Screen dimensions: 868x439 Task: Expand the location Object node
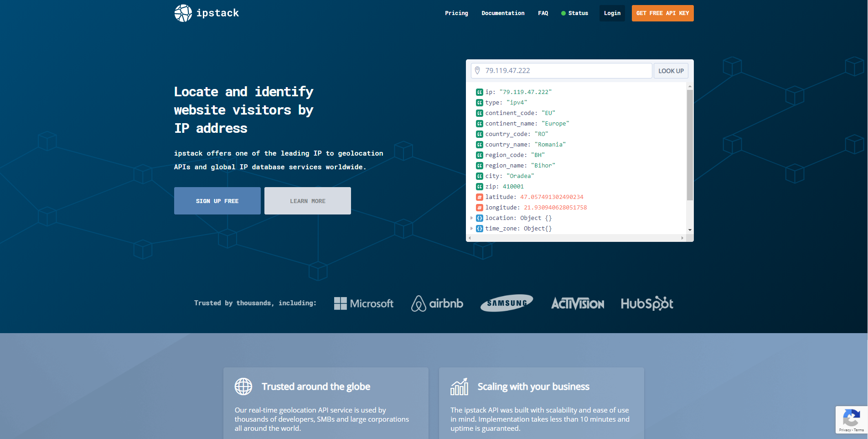472,218
